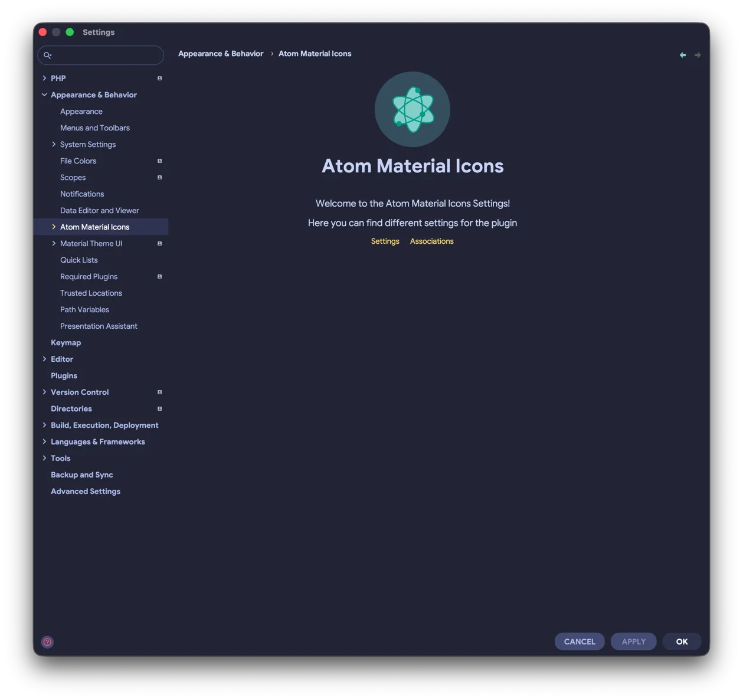743x700 pixels.
Task: Open the File Colors settings
Action: tap(78, 161)
